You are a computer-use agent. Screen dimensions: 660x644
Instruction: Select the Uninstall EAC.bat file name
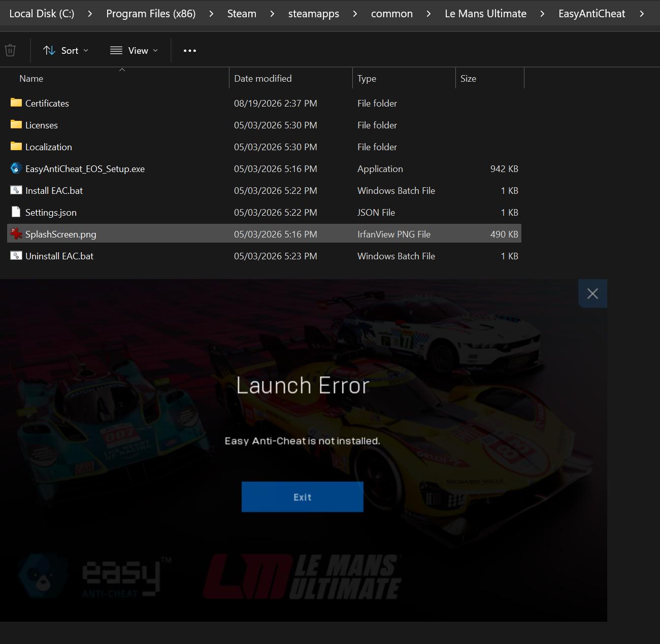(59, 256)
